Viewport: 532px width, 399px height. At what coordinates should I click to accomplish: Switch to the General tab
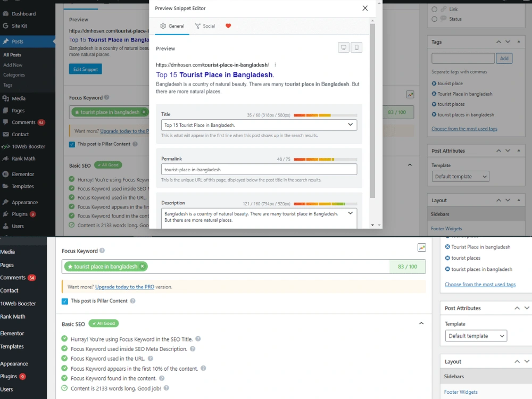click(x=172, y=26)
